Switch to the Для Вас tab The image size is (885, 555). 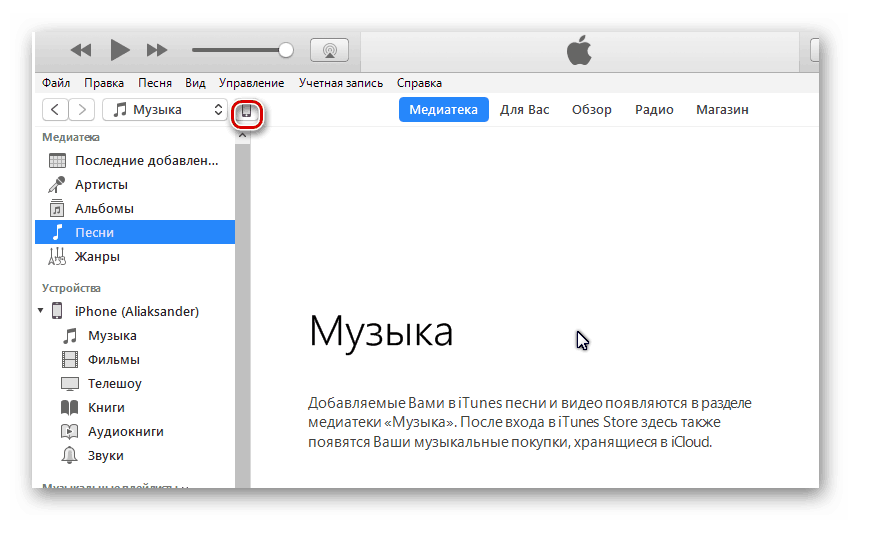[x=524, y=110]
